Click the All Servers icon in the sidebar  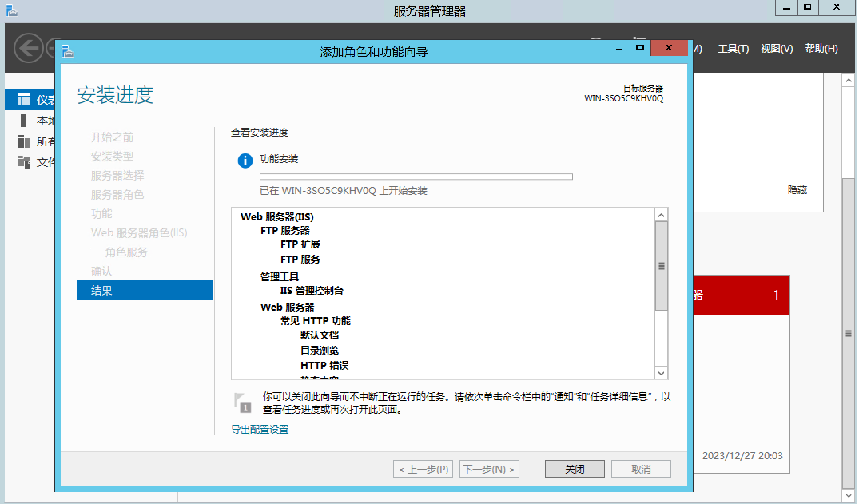(x=24, y=141)
